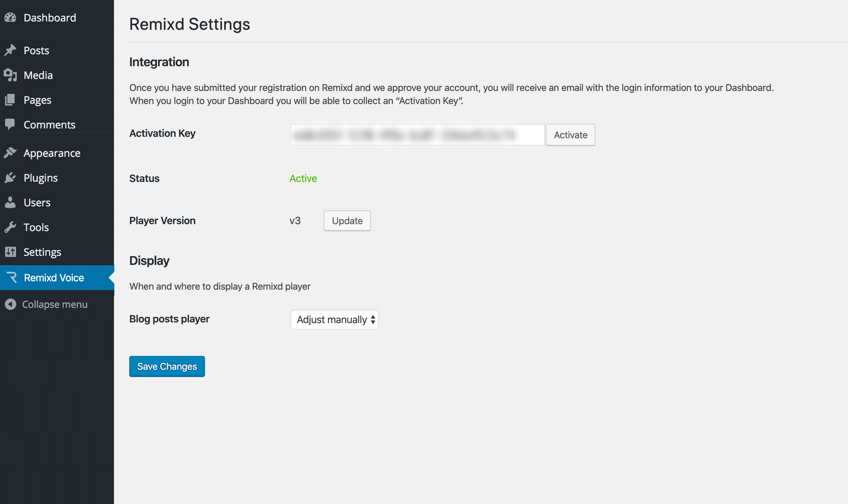Click the Comments speech bubble icon

click(10, 124)
